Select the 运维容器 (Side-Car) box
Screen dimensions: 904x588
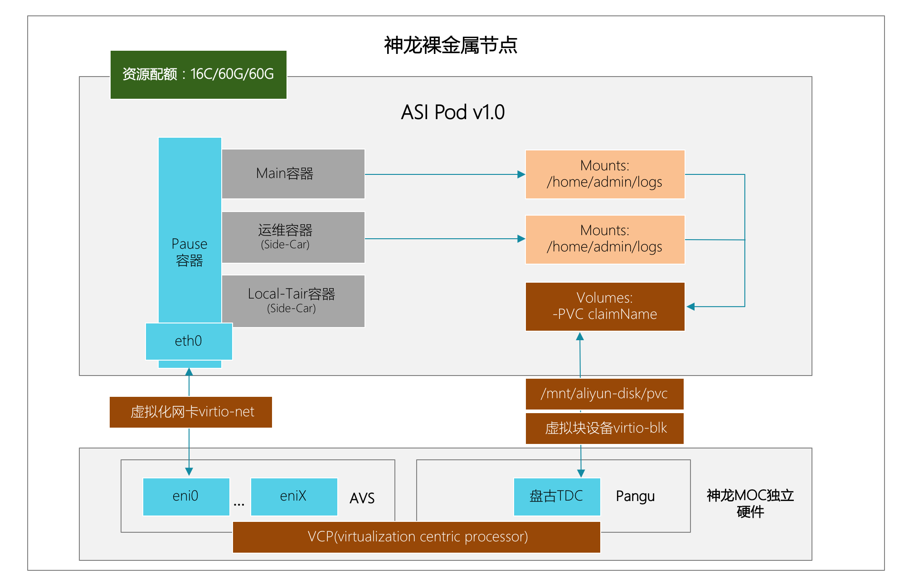[293, 237]
